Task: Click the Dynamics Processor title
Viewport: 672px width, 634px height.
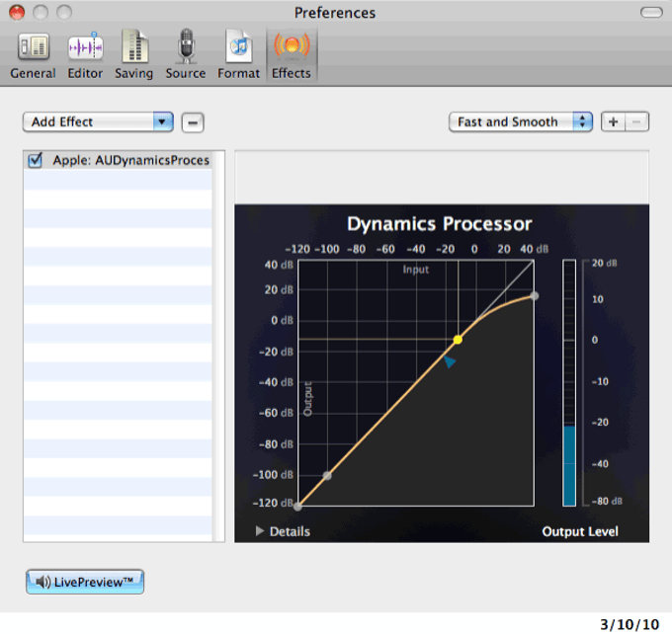Action: point(440,224)
